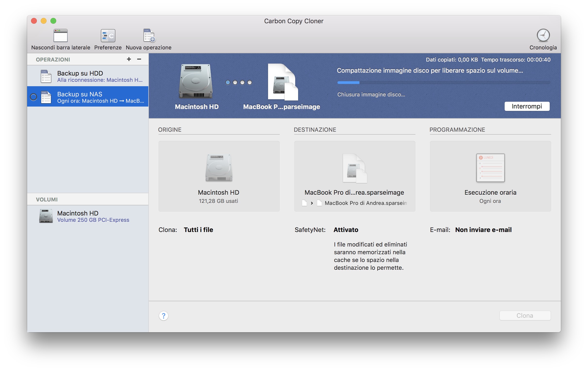This screenshot has height=371, width=588.
Task: Click the sparseimage destination icon in blue header
Action: (283, 82)
